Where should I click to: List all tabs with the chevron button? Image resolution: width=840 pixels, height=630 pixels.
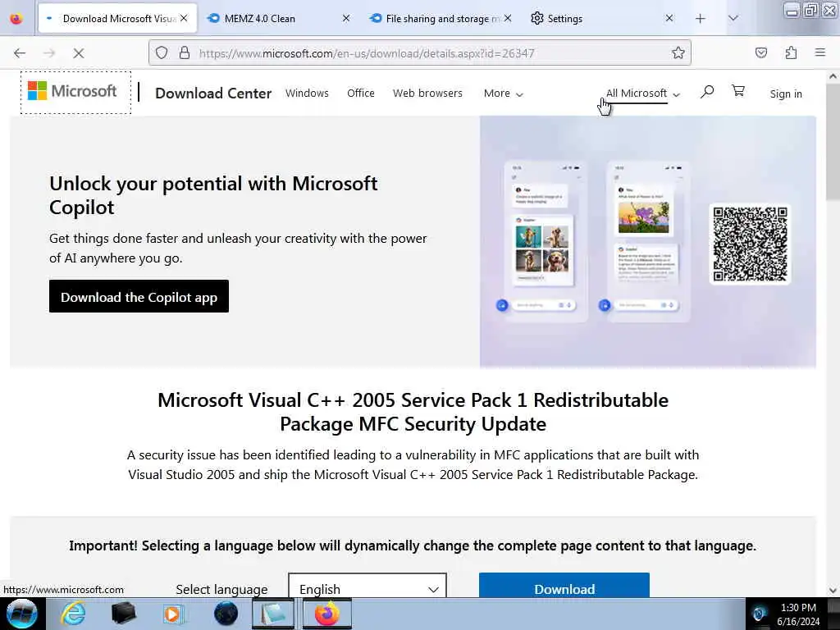733,19
